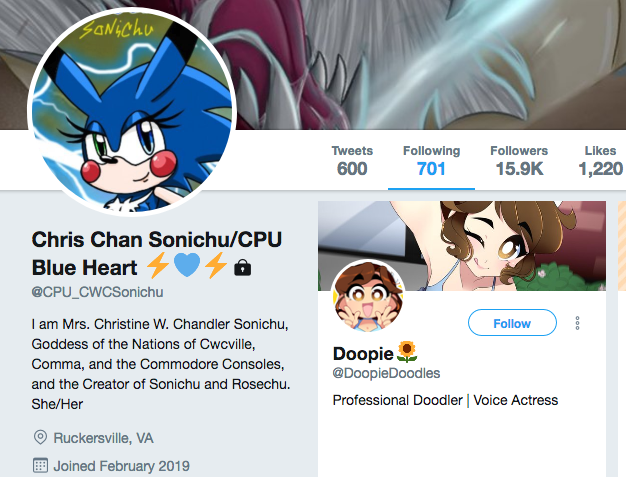Switch to the Tweets tab
The width and height of the screenshot is (626, 477).
[352, 161]
